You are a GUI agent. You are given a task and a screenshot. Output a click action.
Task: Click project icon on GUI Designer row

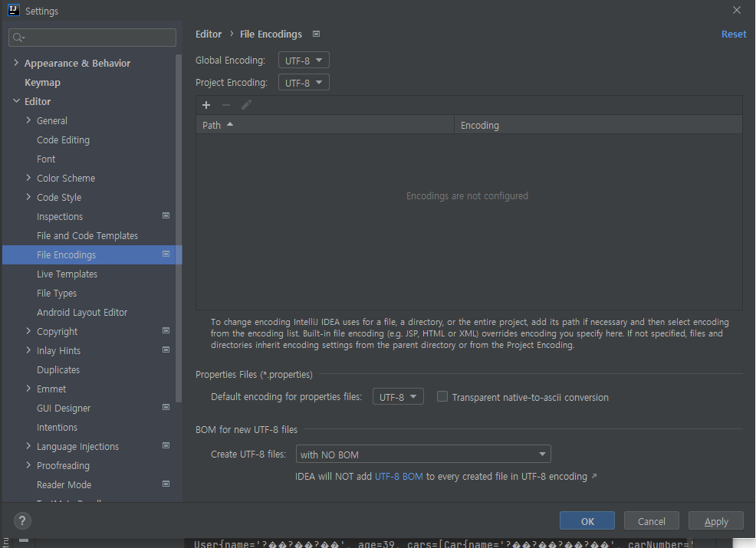pos(166,407)
